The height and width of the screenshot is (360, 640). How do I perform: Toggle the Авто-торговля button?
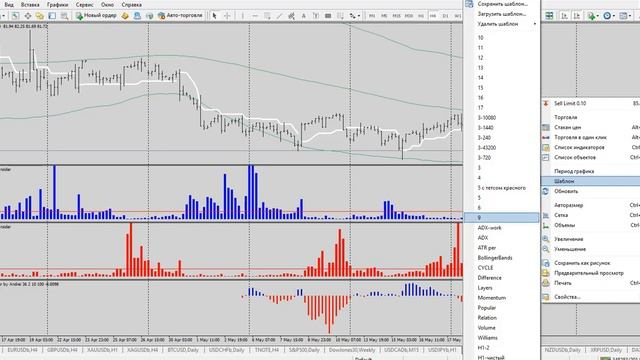pos(180,16)
